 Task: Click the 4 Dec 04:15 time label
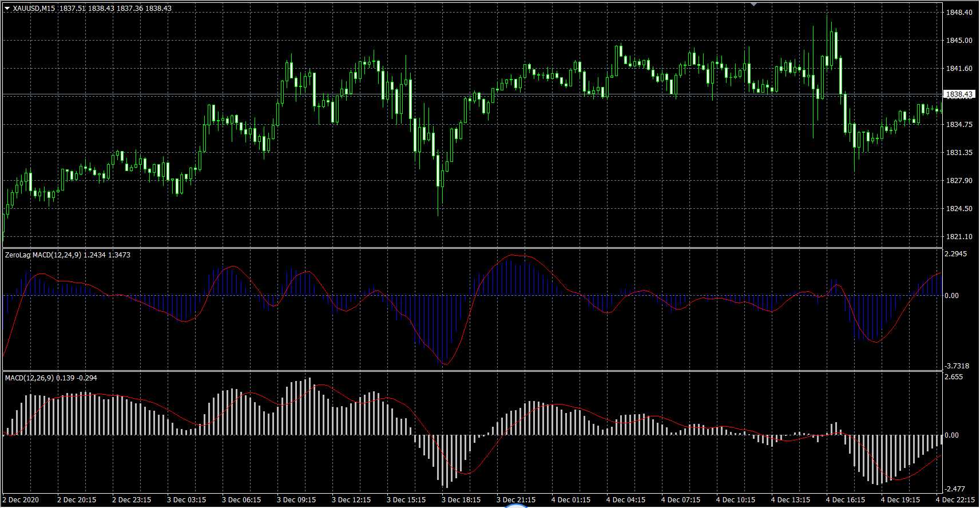626,500
